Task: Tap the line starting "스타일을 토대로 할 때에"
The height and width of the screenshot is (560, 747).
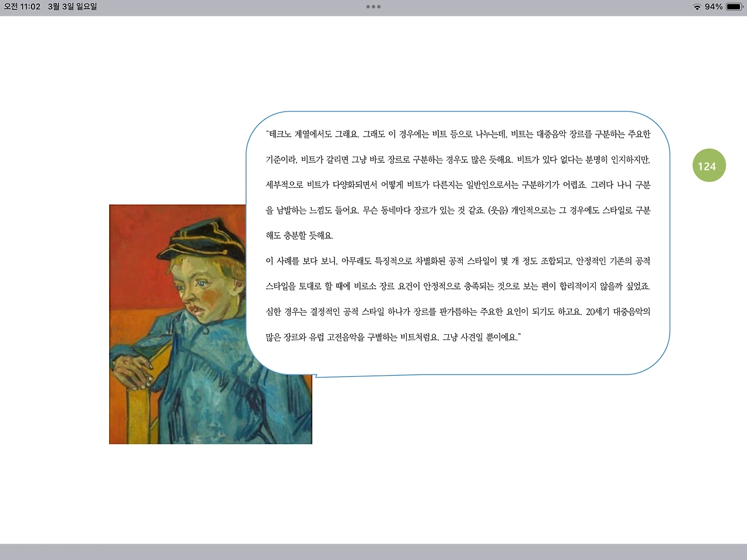Action: pyautogui.click(x=458, y=286)
